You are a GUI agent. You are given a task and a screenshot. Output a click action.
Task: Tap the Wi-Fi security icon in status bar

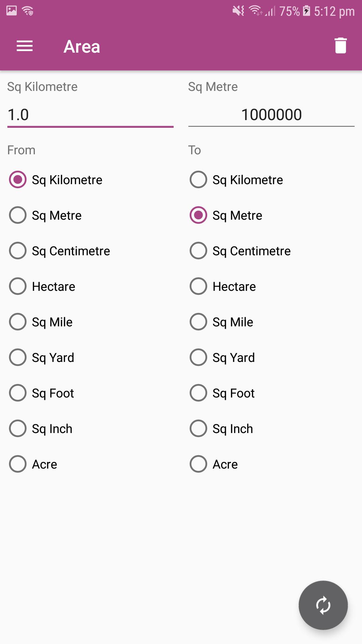28,11
